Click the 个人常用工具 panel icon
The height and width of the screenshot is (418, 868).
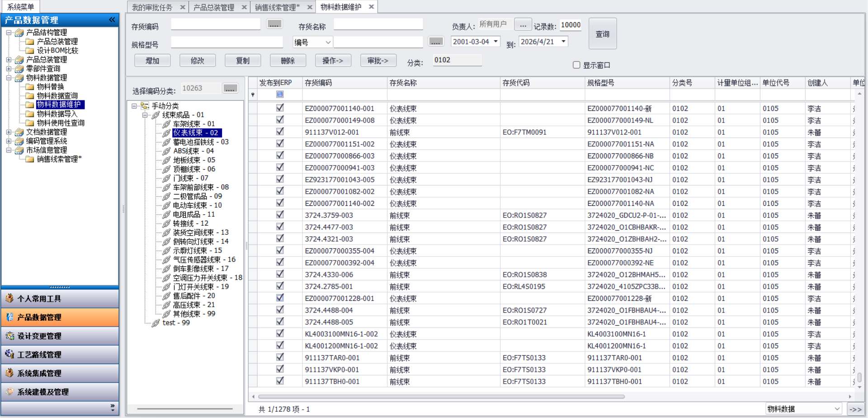click(9, 298)
